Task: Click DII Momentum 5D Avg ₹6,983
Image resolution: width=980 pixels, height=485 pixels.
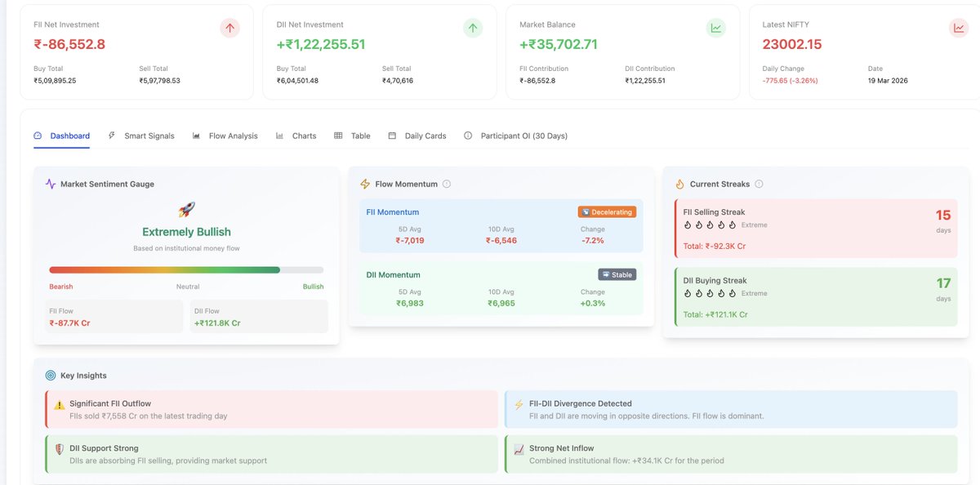Action: pos(410,303)
